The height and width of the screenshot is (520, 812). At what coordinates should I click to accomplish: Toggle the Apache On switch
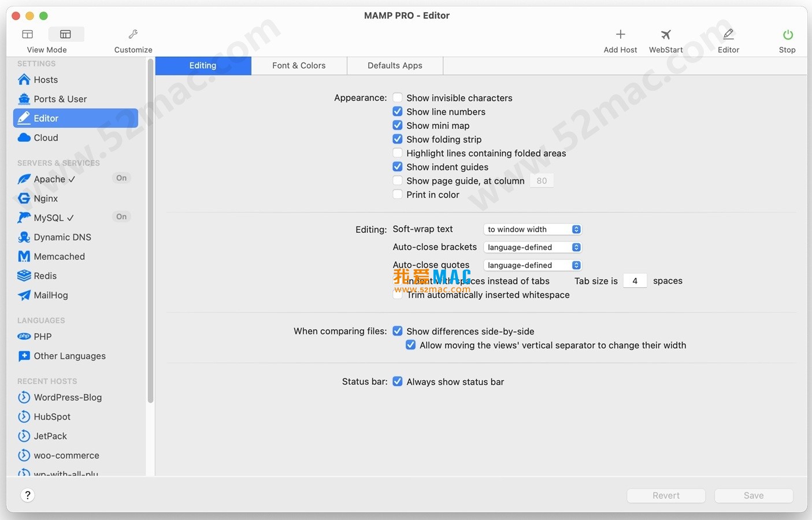pos(121,178)
